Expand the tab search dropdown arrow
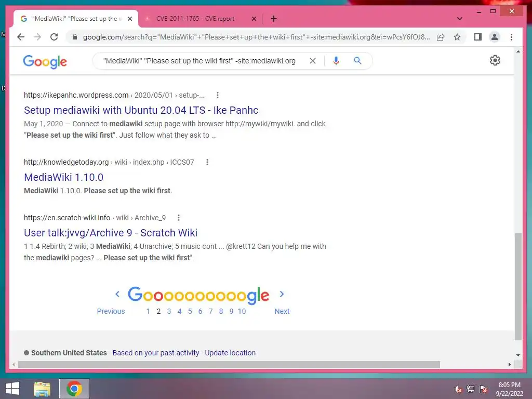Screen dimensions: 532x399 [x=459, y=19]
